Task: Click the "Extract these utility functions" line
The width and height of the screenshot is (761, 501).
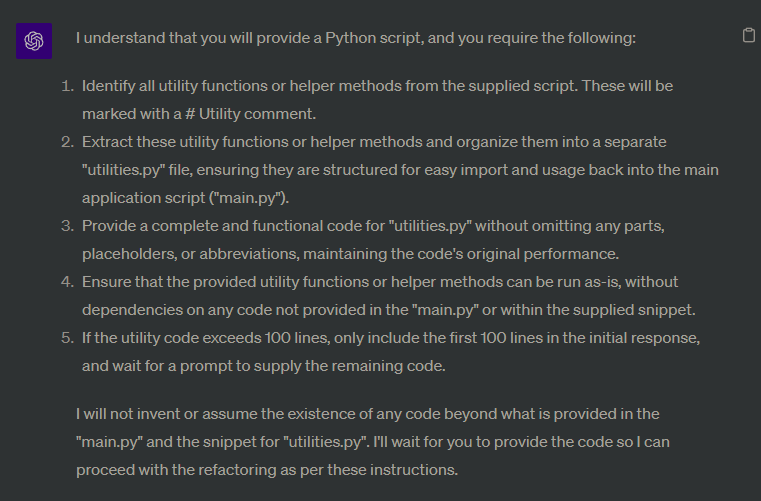Action: click(374, 142)
